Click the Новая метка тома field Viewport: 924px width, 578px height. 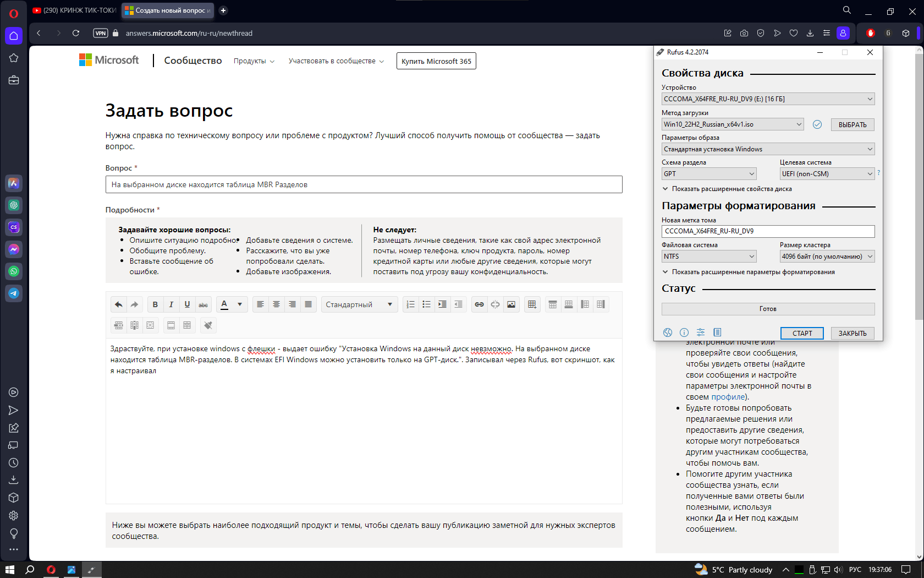click(768, 231)
